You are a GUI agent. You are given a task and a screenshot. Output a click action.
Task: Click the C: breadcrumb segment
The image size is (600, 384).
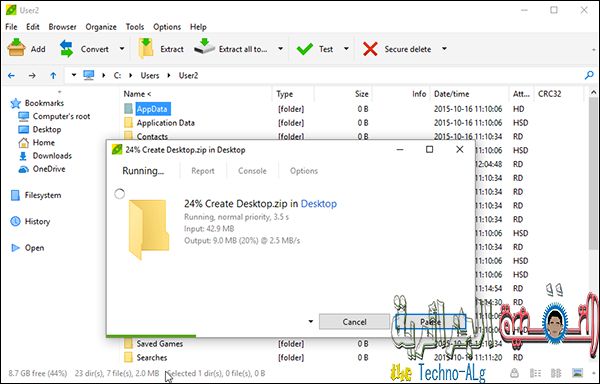coord(117,75)
